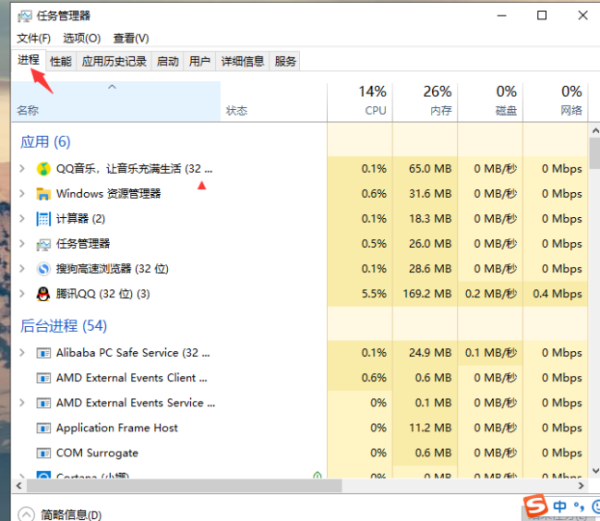Sort by the 磁盘 column header
This screenshot has height=521, width=600.
point(490,102)
